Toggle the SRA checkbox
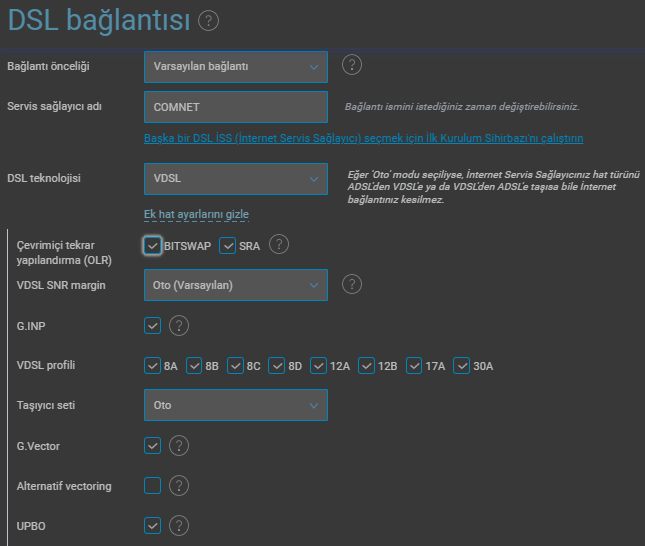 pos(227,246)
